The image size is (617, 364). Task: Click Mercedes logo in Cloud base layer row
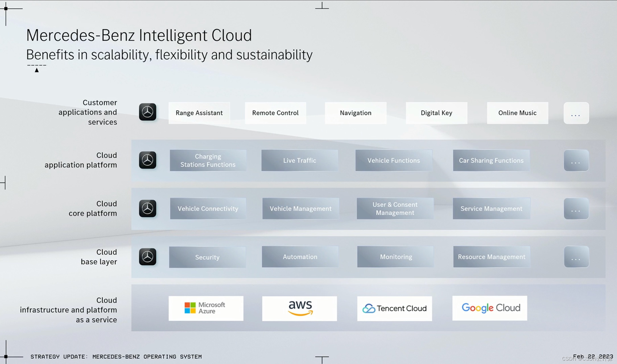coord(147,257)
